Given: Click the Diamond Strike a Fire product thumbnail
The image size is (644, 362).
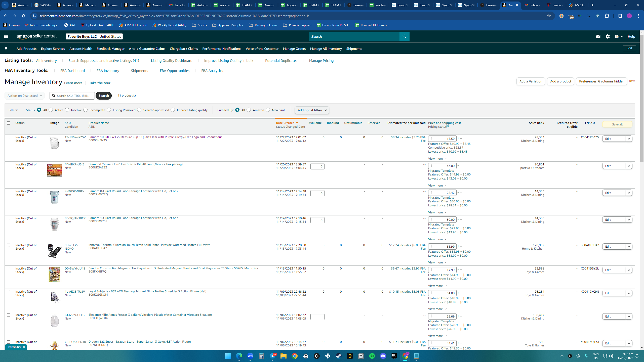Looking at the screenshot, I should click(55, 170).
